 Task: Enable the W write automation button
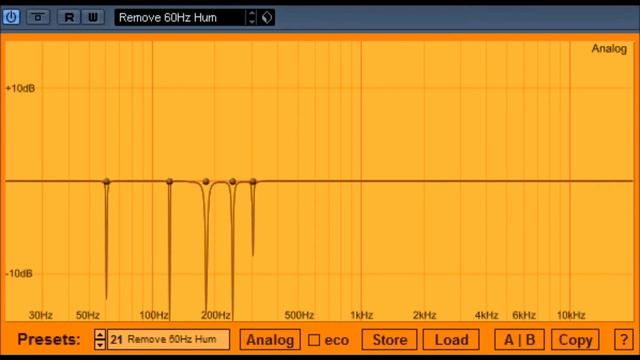click(x=93, y=17)
